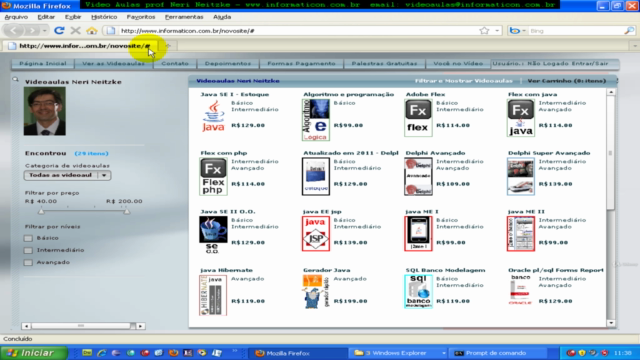Click the minimum price slider handle at R$ 40.00

point(41,211)
